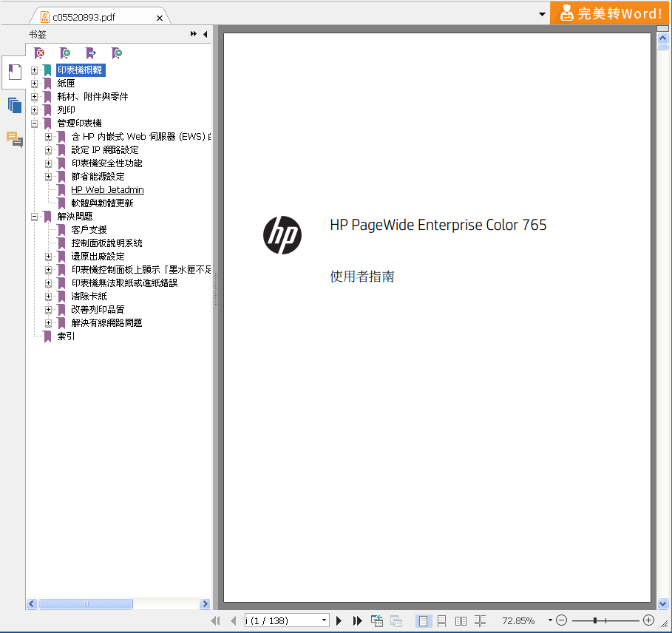Open the 客戶支援 bookmark

coord(89,230)
